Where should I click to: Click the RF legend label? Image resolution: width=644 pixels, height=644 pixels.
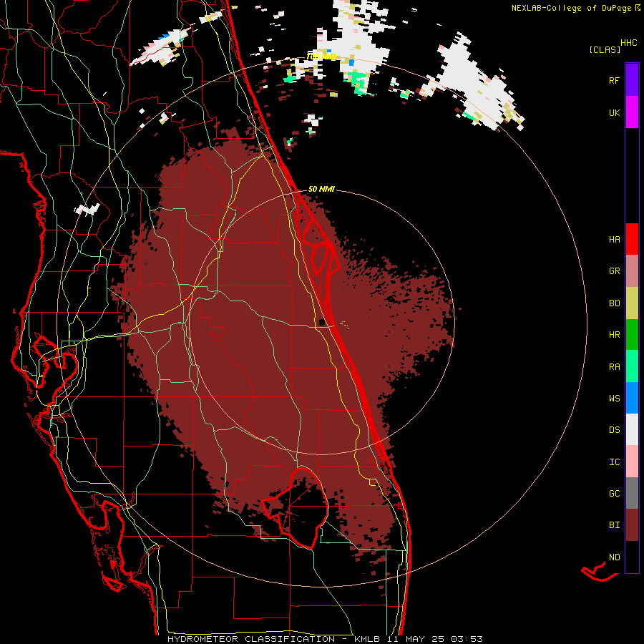click(614, 80)
